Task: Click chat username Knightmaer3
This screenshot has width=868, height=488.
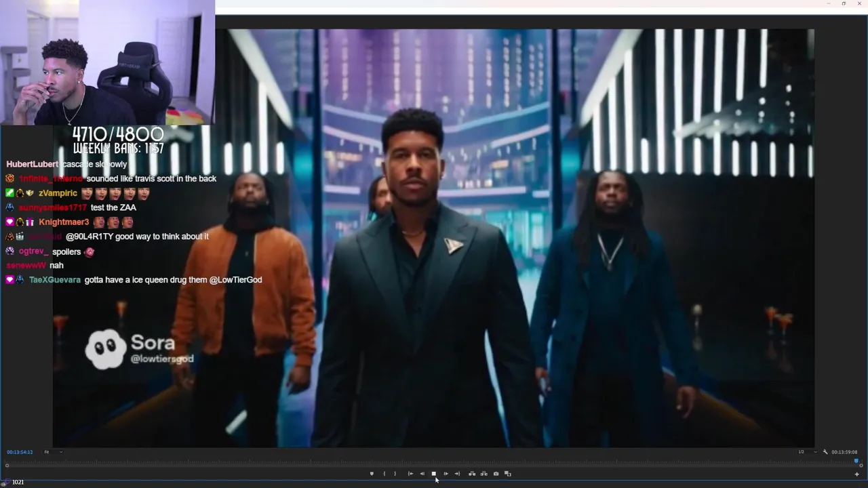Action: click(x=64, y=222)
